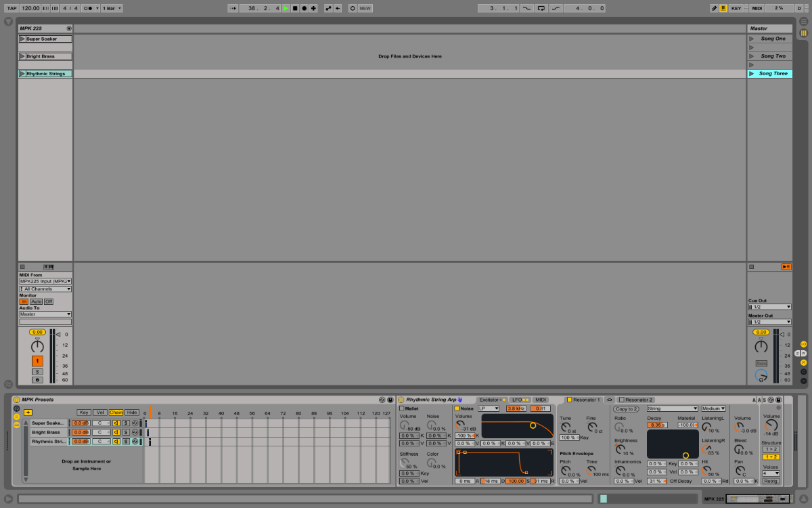Solo the Bright Brass chain
This screenshot has width=812, height=508.
pos(126,432)
